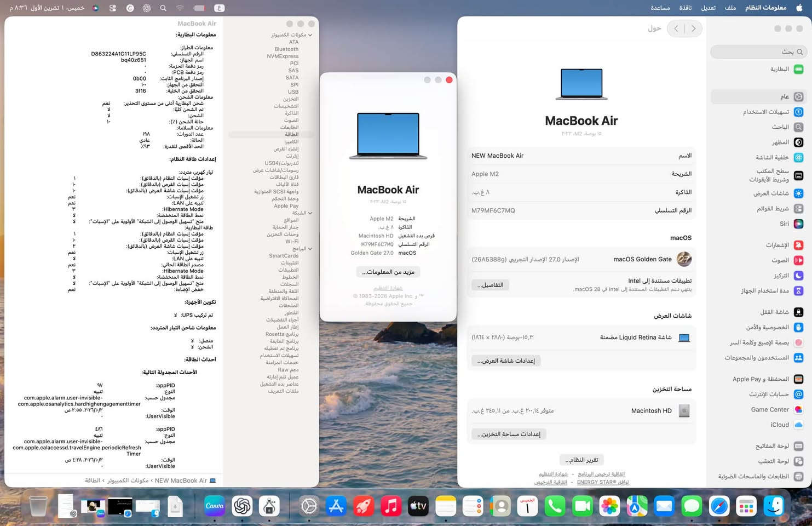This screenshot has width=812, height=526.
Task: Click تقرير النظام system report button
Action: (581, 460)
